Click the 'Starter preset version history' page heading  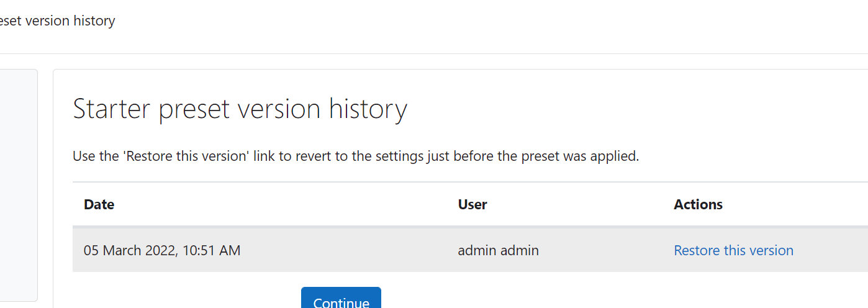pyautogui.click(x=240, y=109)
